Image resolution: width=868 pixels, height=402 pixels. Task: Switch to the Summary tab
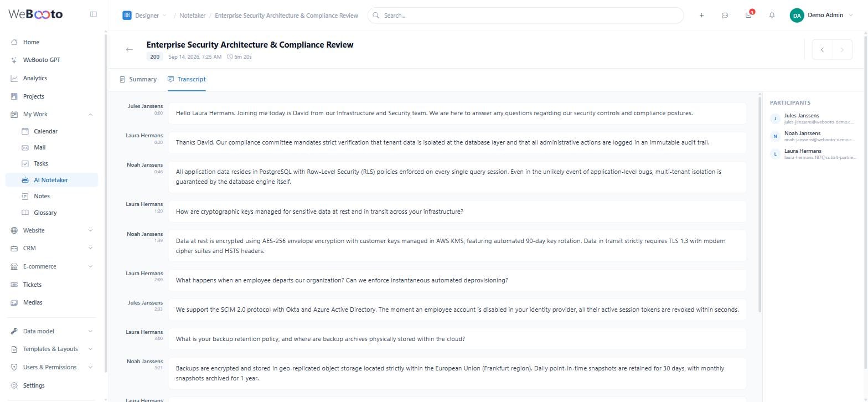(x=138, y=79)
